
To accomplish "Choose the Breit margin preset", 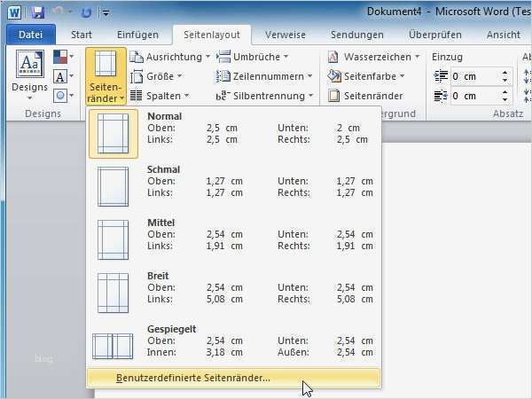I will tap(233, 293).
